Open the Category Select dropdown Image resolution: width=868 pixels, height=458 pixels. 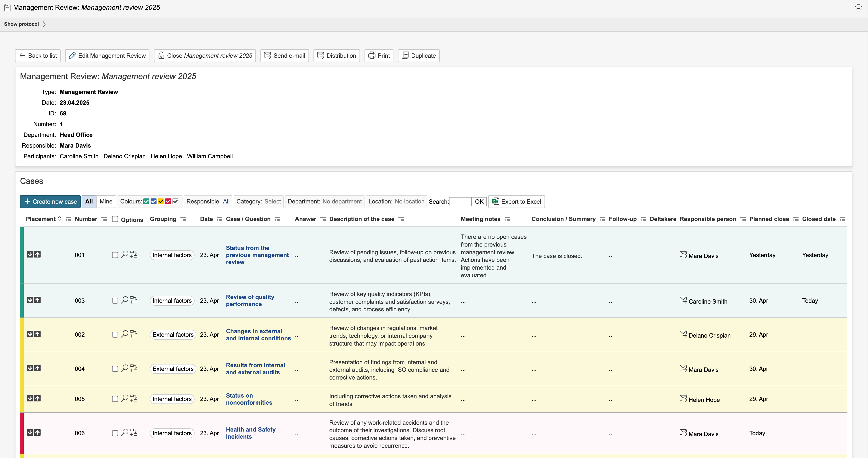tap(272, 201)
